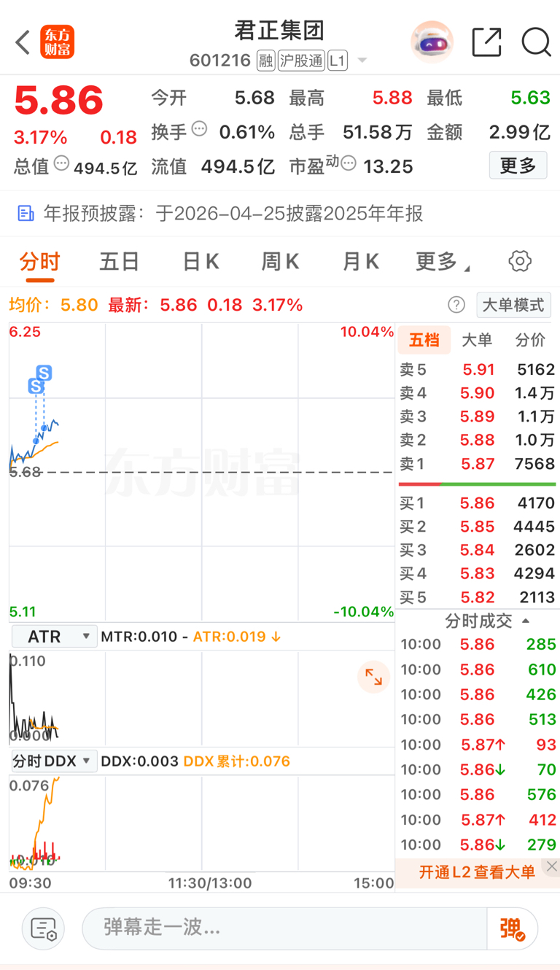560x970 pixels.
Task: Select the 卖3 row at 5.89
Action: tap(477, 416)
